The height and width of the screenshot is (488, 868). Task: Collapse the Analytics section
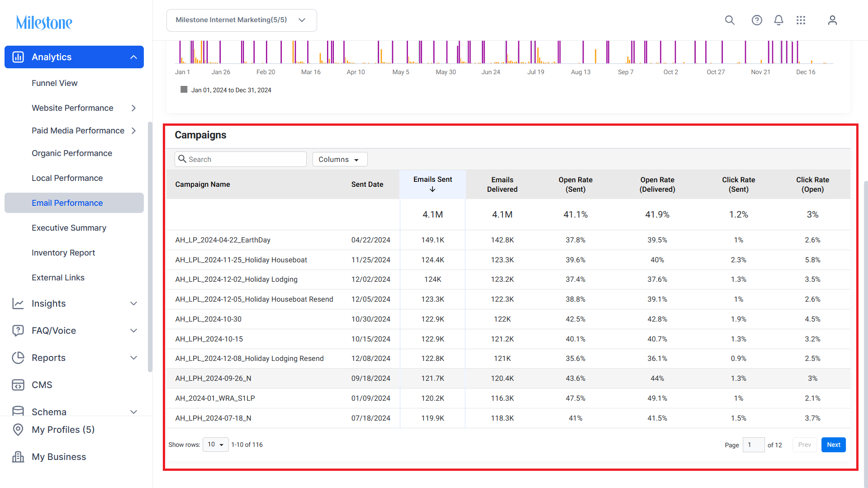tap(133, 57)
